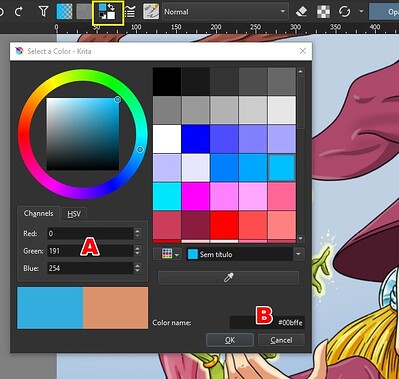Screen dimensions: 399x379
Task: Select the white palette swatch
Action: pyautogui.click(x=167, y=139)
